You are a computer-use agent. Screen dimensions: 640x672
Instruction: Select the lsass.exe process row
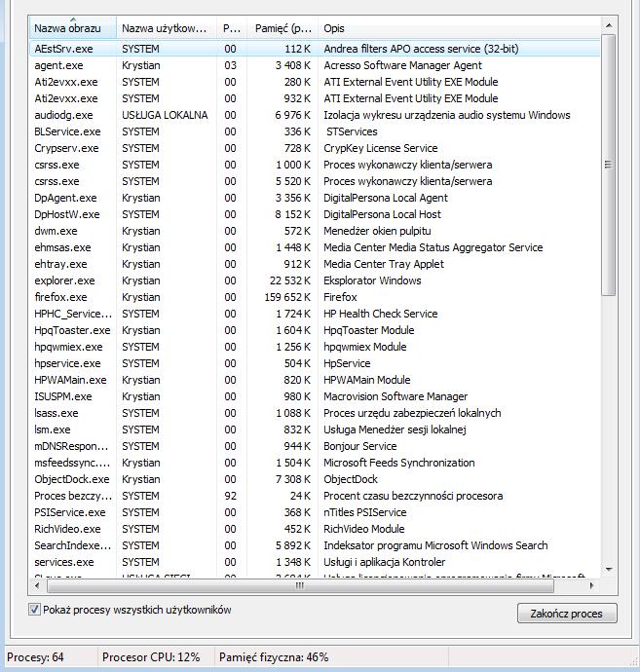point(56,413)
